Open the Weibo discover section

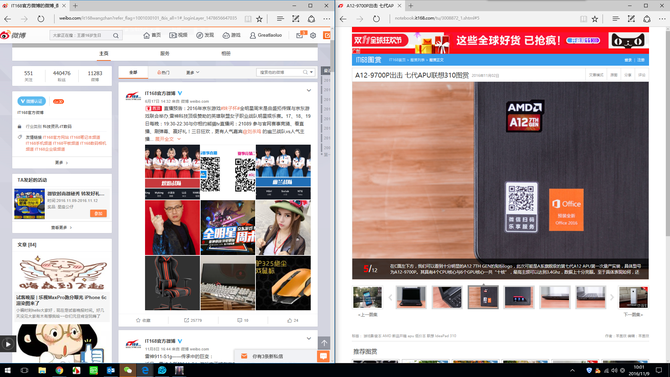tap(205, 35)
